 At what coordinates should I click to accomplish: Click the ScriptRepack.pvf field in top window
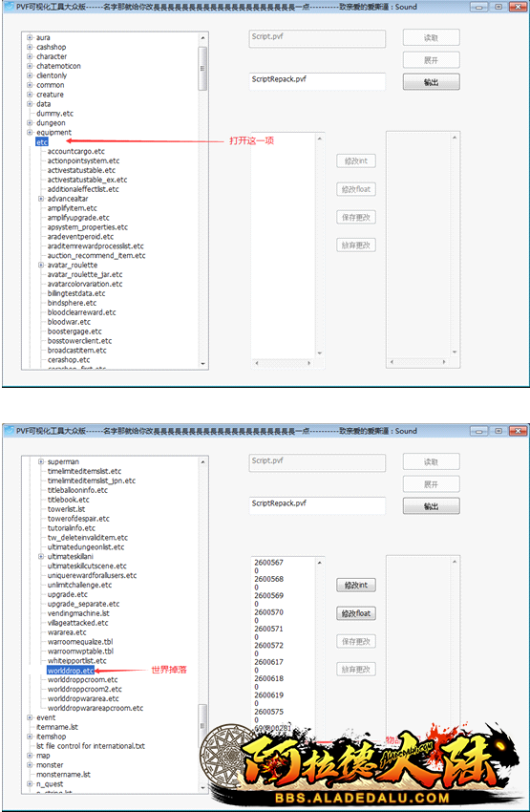(x=317, y=81)
